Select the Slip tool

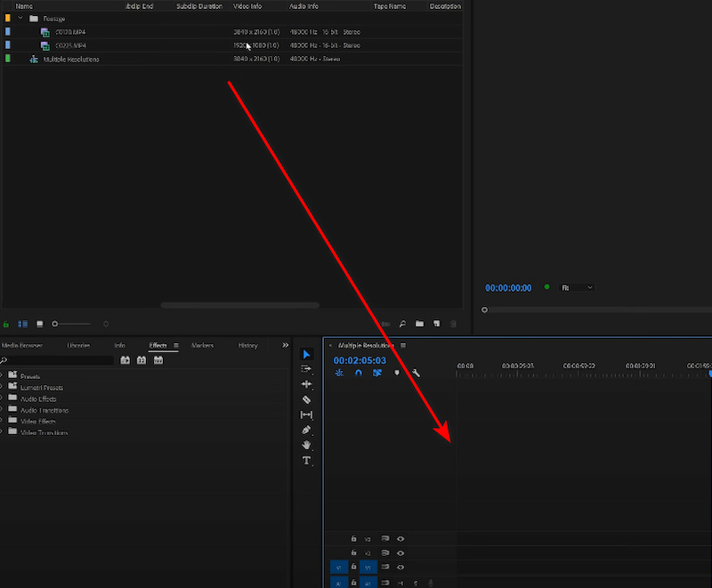tap(306, 415)
